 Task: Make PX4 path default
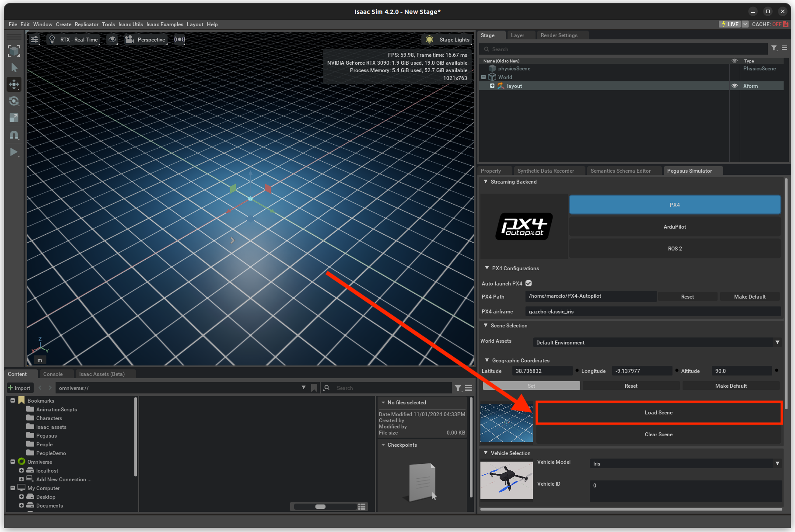(749, 297)
